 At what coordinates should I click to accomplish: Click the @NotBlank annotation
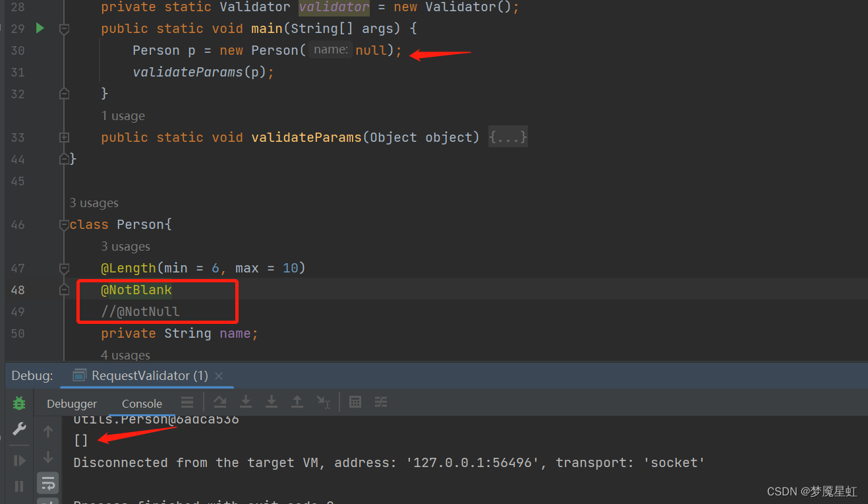pos(136,290)
